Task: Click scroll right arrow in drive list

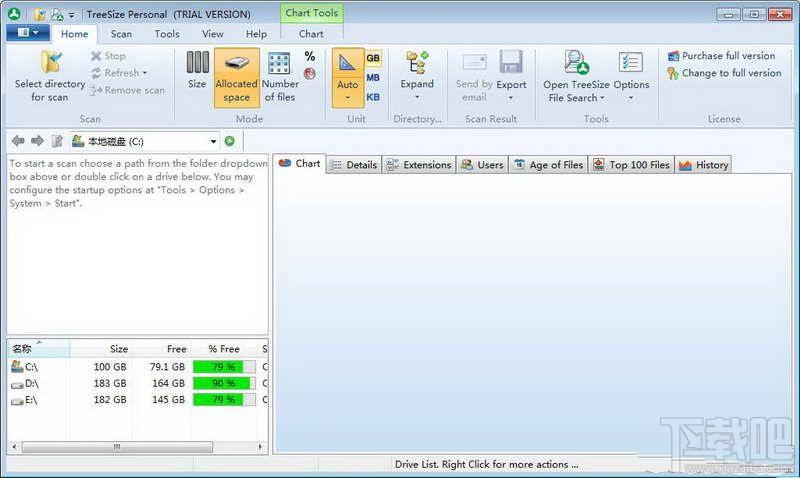Action: tap(261, 447)
